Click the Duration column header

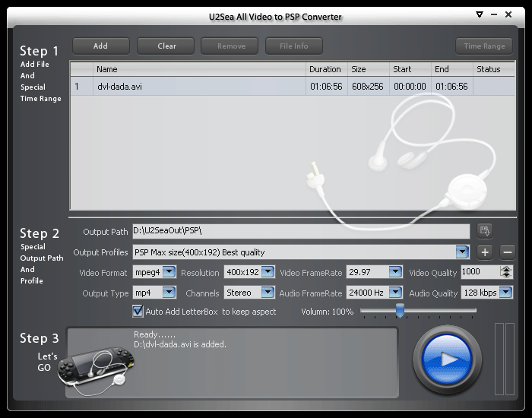(326, 69)
